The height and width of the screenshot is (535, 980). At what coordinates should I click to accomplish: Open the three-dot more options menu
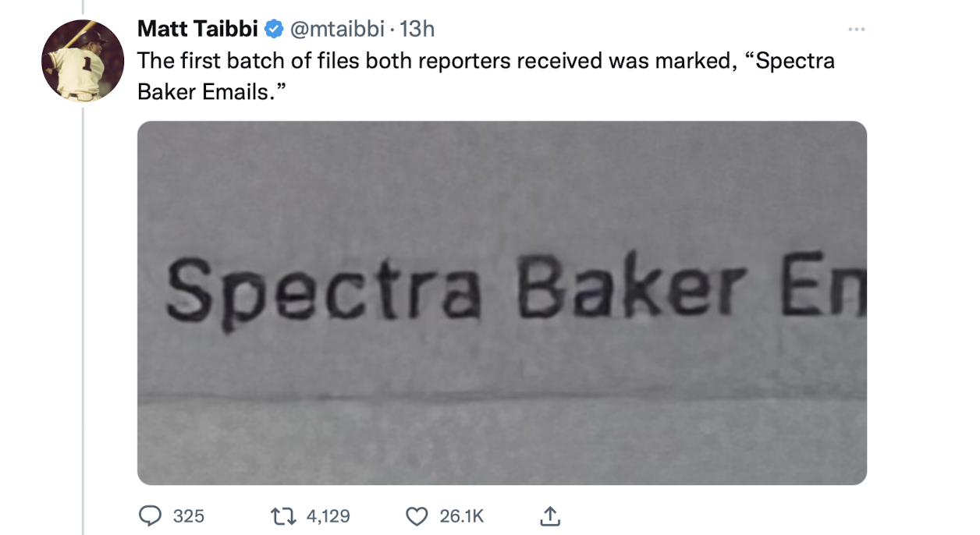[857, 30]
